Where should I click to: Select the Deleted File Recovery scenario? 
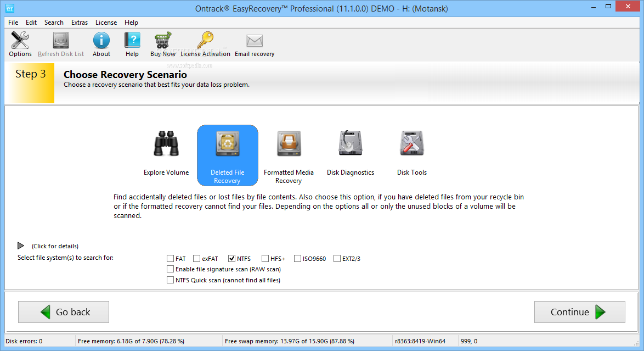[228, 155]
